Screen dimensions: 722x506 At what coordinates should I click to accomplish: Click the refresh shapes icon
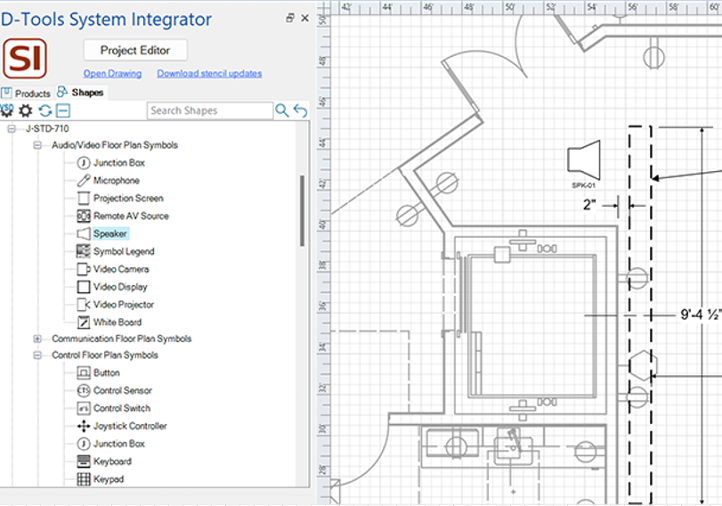pyautogui.click(x=45, y=111)
